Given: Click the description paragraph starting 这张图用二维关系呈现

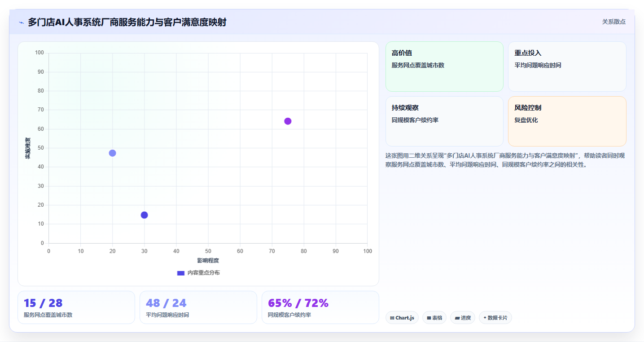Looking at the screenshot, I should [x=505, y=160].
